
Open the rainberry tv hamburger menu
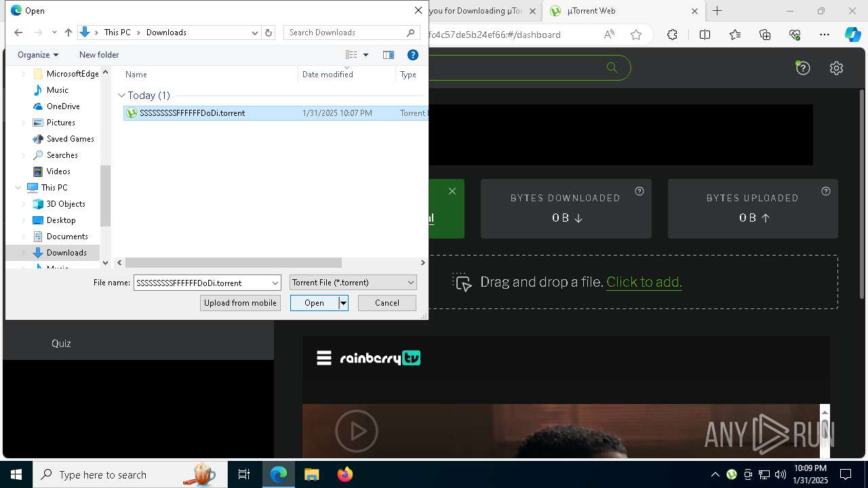point(324,358)
